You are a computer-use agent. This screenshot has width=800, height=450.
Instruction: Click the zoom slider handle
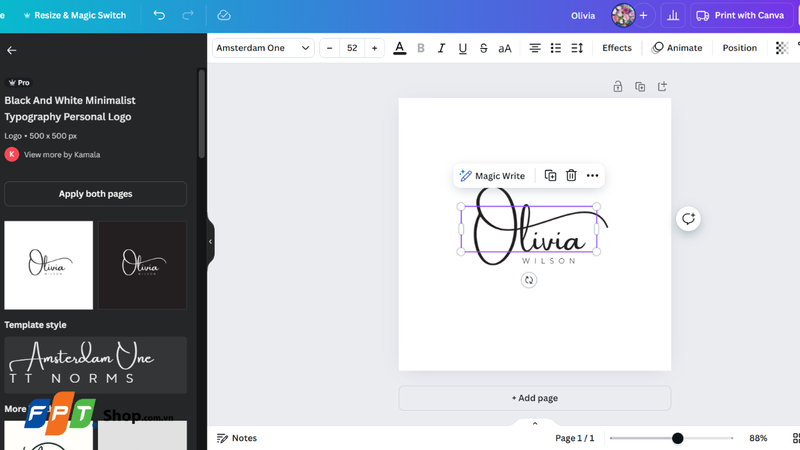pos(677,438)
